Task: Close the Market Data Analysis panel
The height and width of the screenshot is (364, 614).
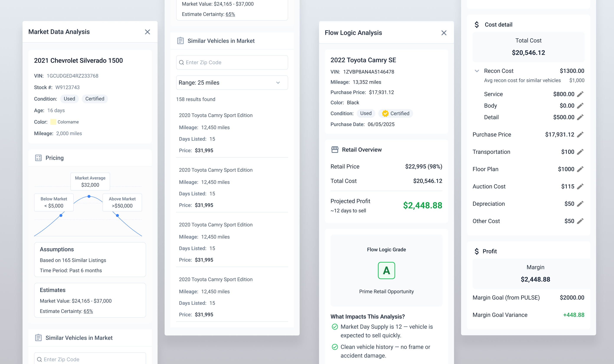Action: pos(147,32)
